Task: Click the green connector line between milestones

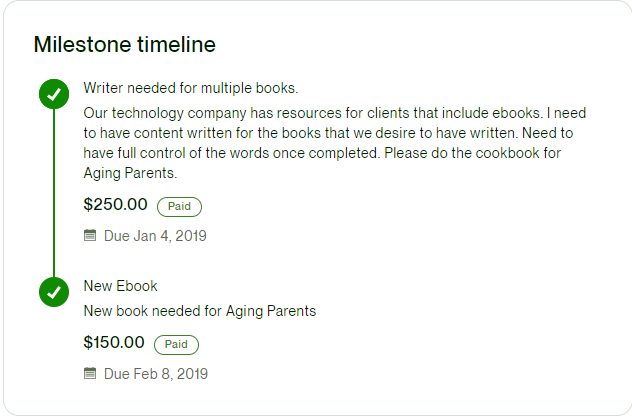Action: coord(54,192)
